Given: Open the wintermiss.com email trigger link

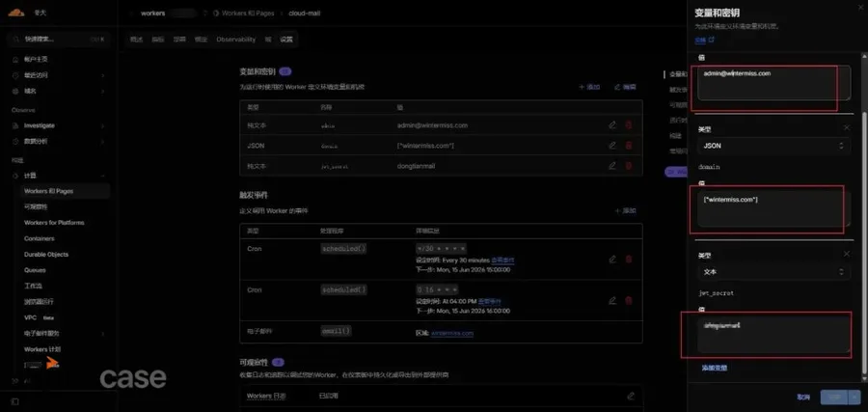Looking at the screenshot, I should (452, 334).
